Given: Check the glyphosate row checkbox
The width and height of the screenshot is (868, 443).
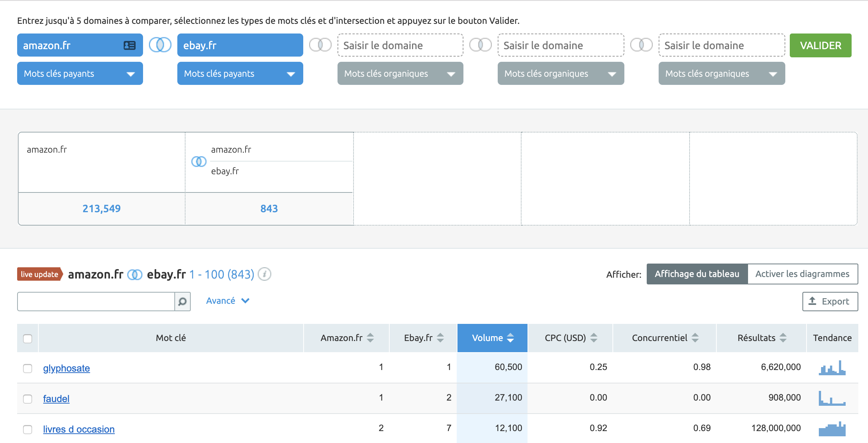Looking at the screenshot, I should click(28, 369).
